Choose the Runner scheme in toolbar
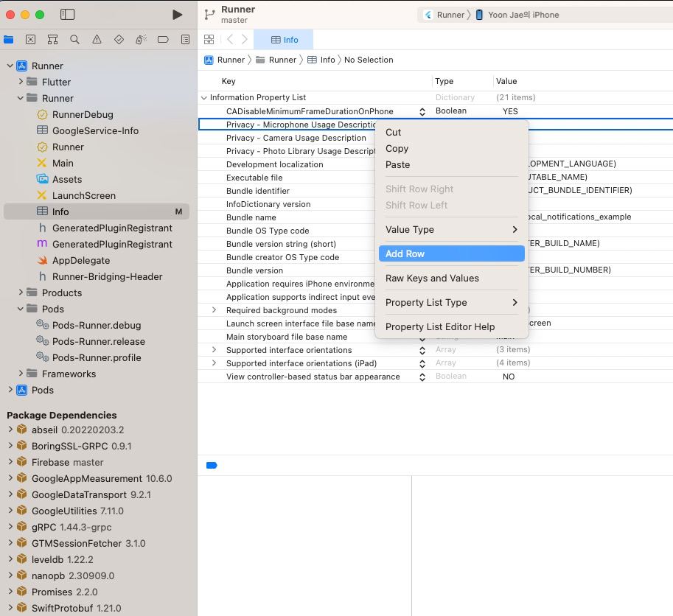Viewport: 673px width, 616px height. click(444, 15)
